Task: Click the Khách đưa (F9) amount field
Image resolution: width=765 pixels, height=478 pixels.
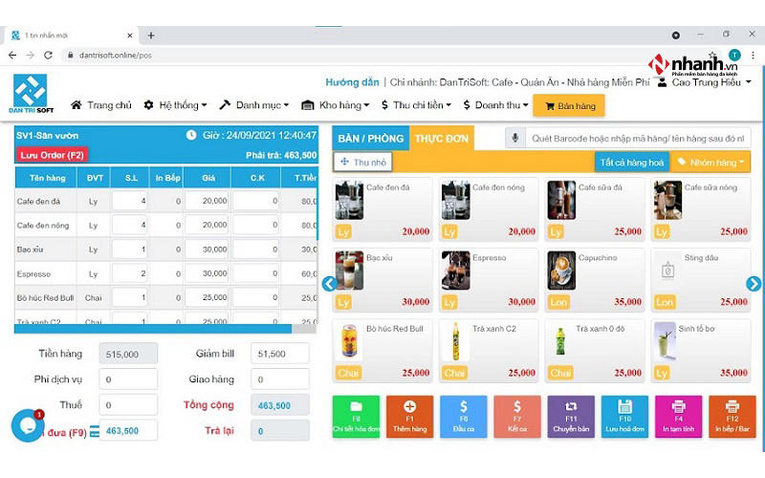Action: (x=128, y=431)
